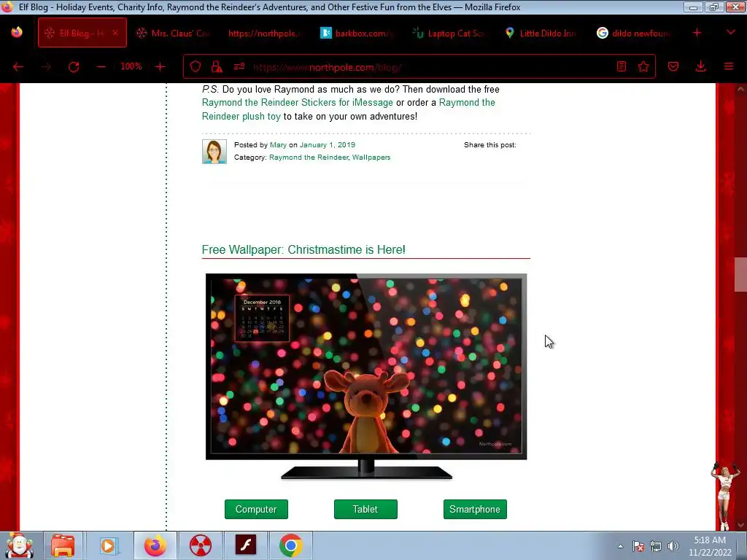This screenshot has height=560, width=747.
Task: Open author Mary's link
Action: (278, 145)
